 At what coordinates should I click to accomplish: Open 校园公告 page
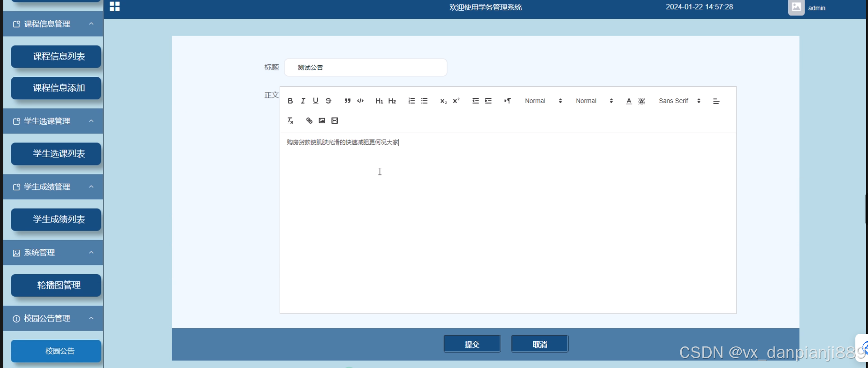56,351
